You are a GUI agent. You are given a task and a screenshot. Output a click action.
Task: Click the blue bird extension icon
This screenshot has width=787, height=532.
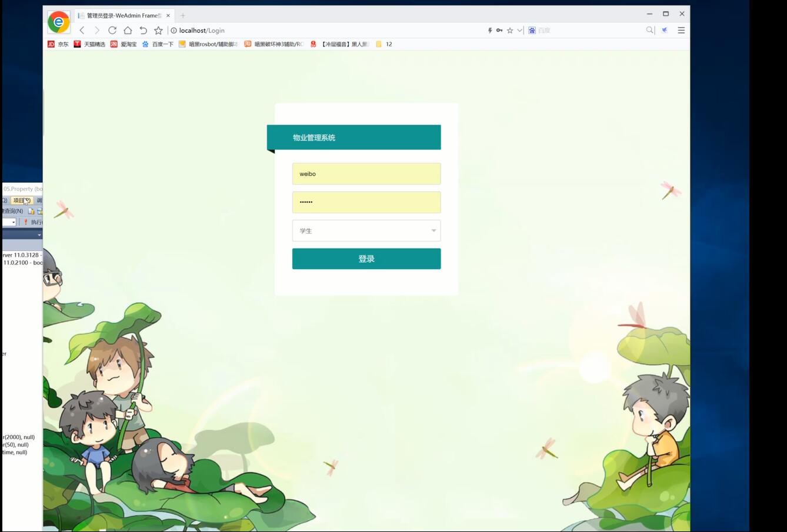coord(665,31)
